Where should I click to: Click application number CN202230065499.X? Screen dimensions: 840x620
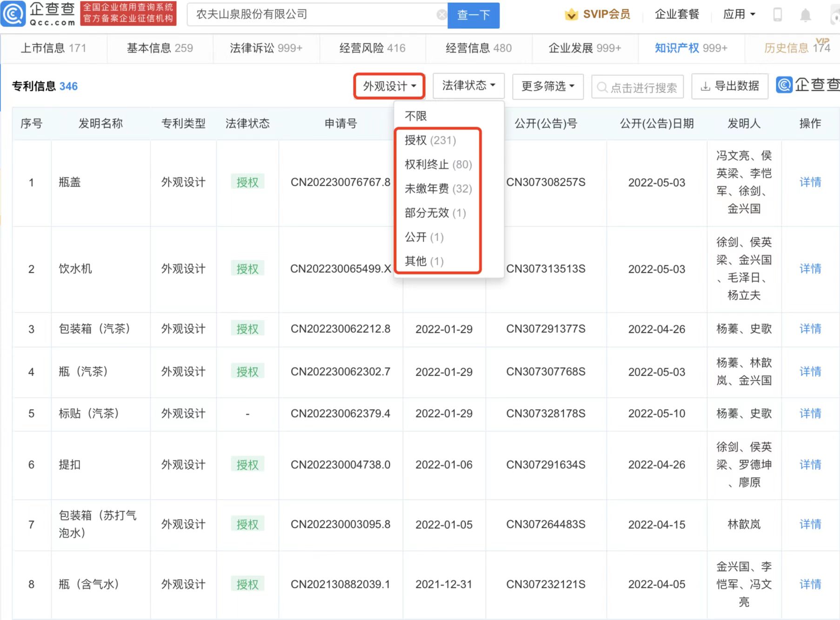point(340,269)
